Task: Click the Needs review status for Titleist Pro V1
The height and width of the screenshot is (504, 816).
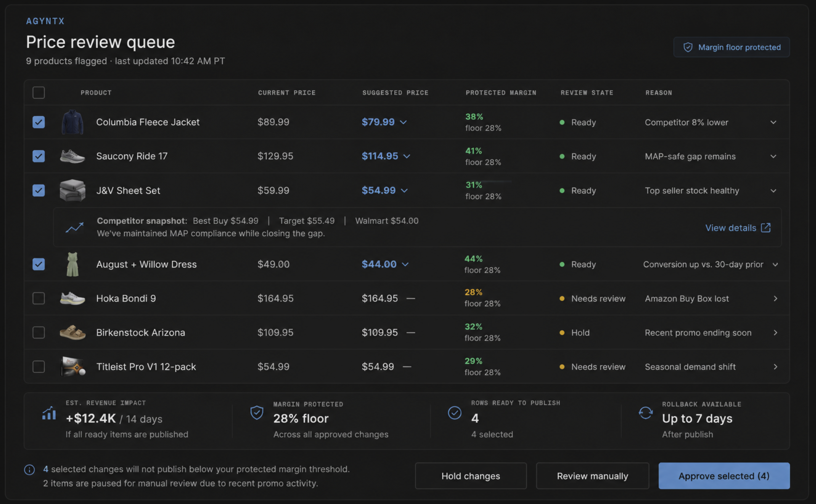Action: (593, 367)
